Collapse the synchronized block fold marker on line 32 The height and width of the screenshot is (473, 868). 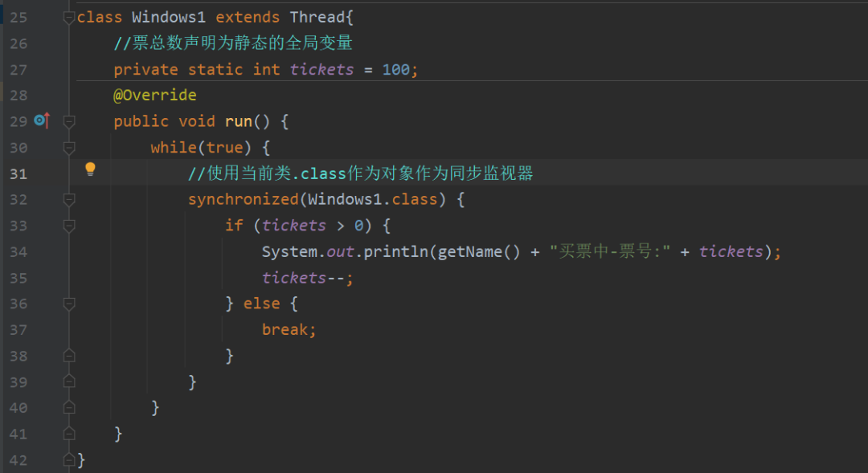point(69,200)
